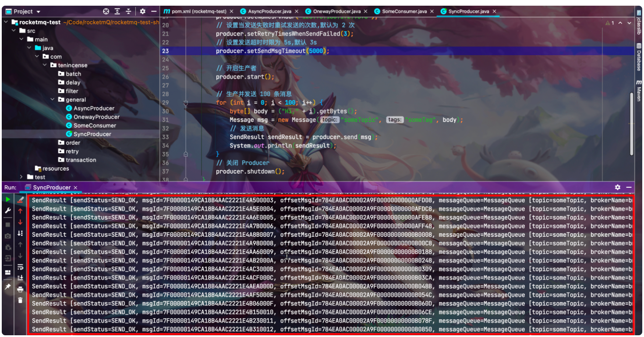The height and width of the screenshot is (337, 644).
Task: Open the Database side panel
Action: coord(639,57)
